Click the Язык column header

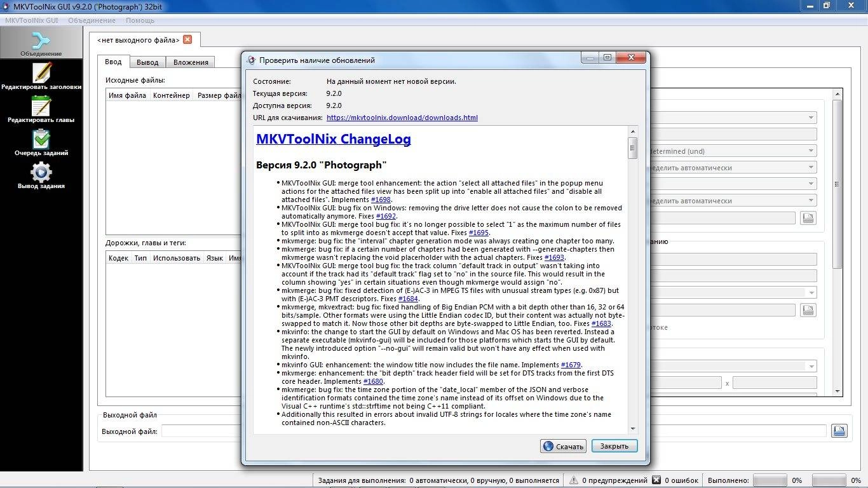click(215, 258)
